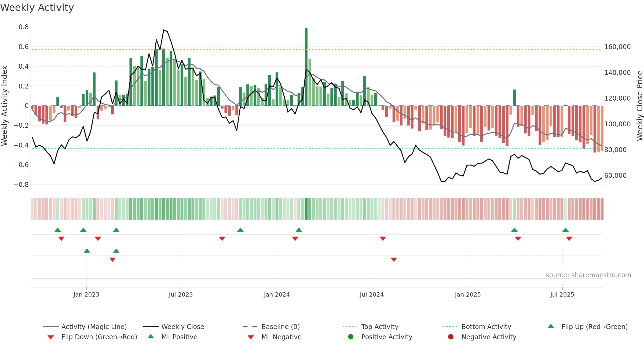This screenshot has height=362, width=644.
Task: Click the ML Positive triangle at January 2023
Action: [x=87, y=251]
